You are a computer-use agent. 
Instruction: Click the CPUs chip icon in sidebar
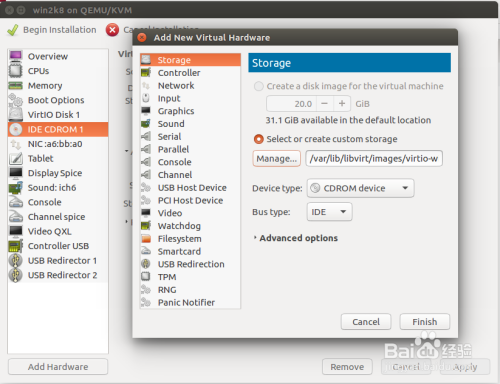16,71
